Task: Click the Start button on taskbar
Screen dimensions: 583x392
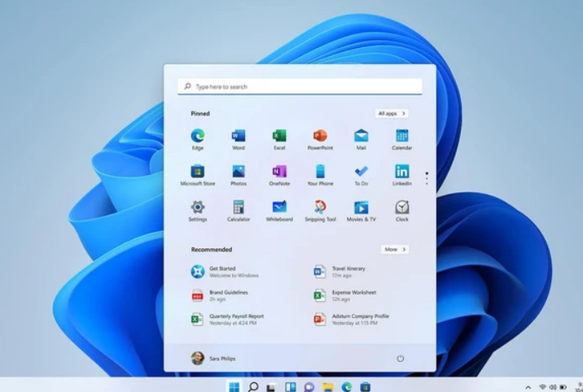Action: click(235, 387)
